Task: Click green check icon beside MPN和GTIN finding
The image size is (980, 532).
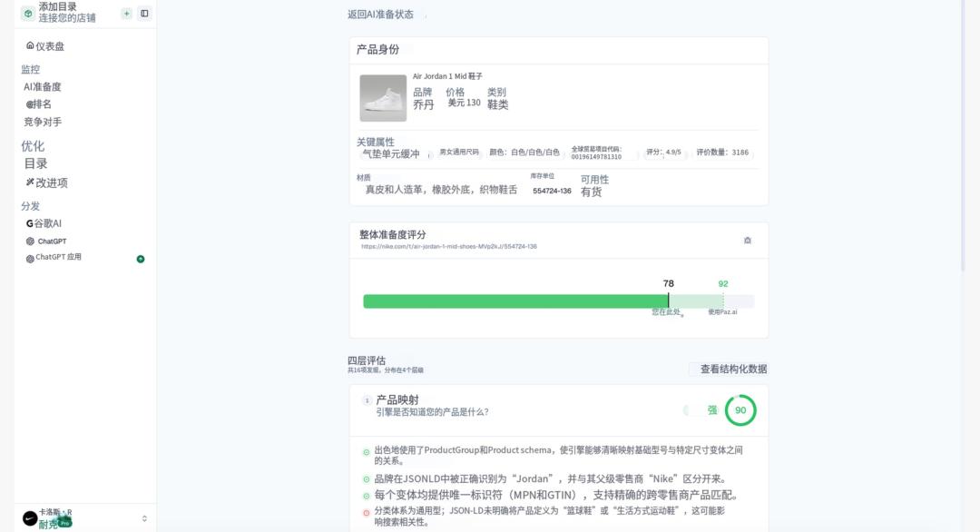Action: click(x=367, y=496)
